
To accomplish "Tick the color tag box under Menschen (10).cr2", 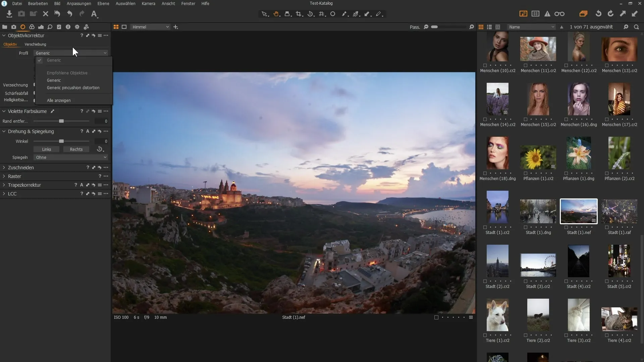I will point(485,65).
